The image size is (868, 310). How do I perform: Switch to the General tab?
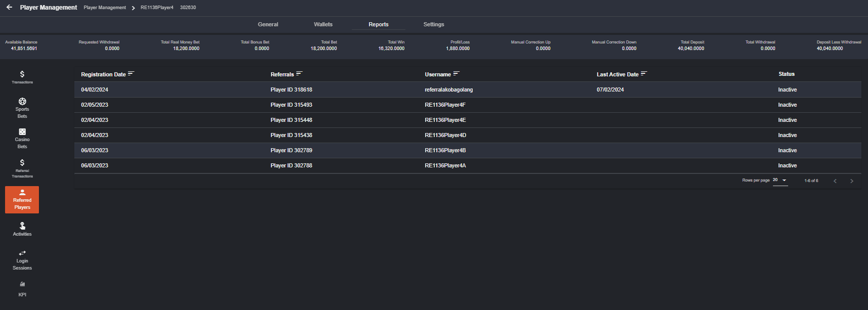coord(268,24)
